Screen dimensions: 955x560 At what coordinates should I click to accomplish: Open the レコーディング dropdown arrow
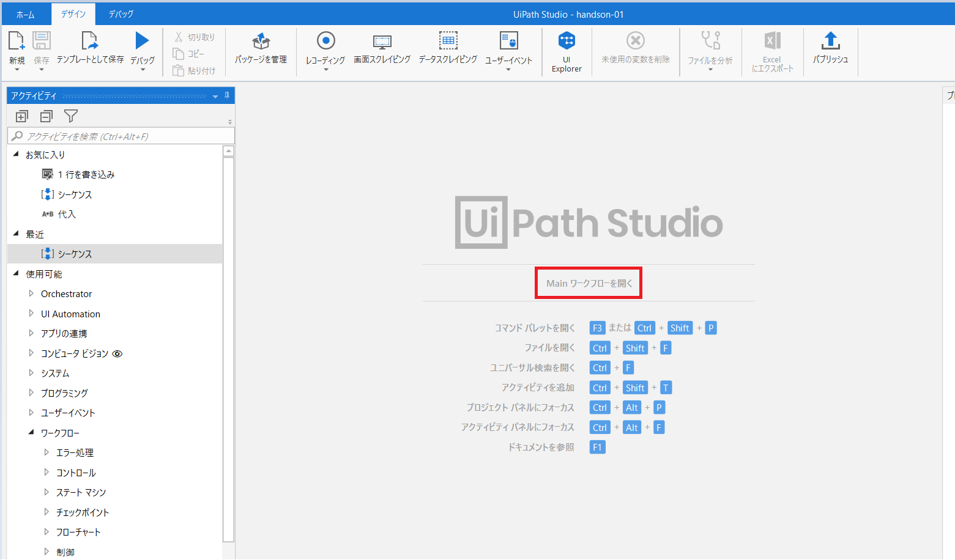(x=325, y=70)
